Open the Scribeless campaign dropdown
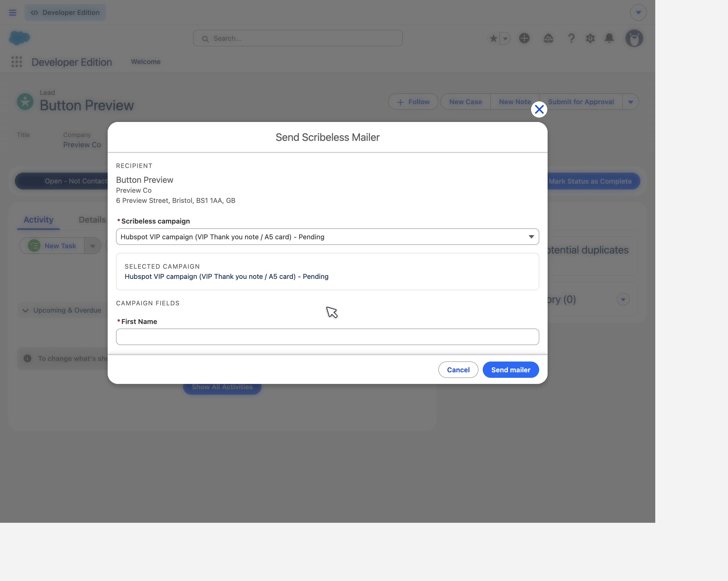This screenshot has height=581, width=728. coord(327,237)
